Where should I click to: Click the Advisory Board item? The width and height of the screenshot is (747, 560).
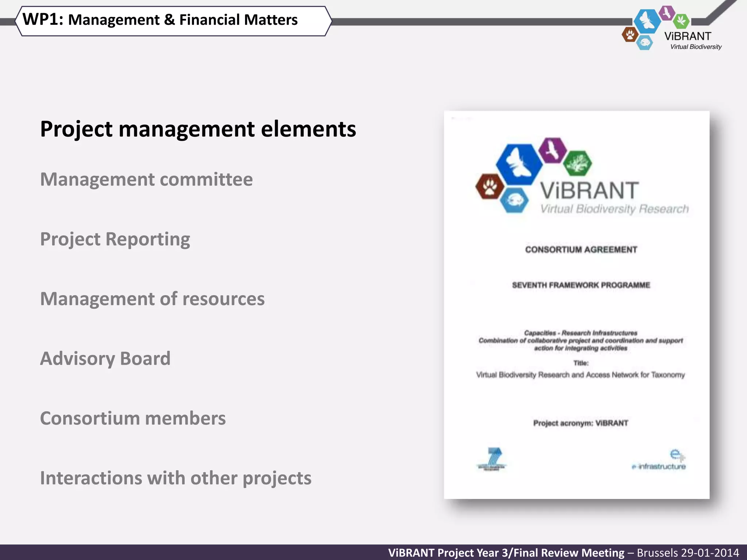pyautogui.click(x=105, y=359)
